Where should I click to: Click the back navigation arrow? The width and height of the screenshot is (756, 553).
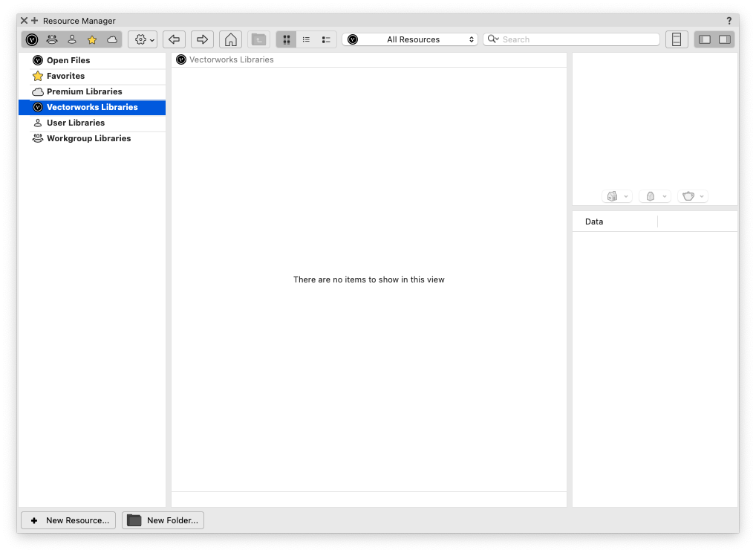click(174, 39)
